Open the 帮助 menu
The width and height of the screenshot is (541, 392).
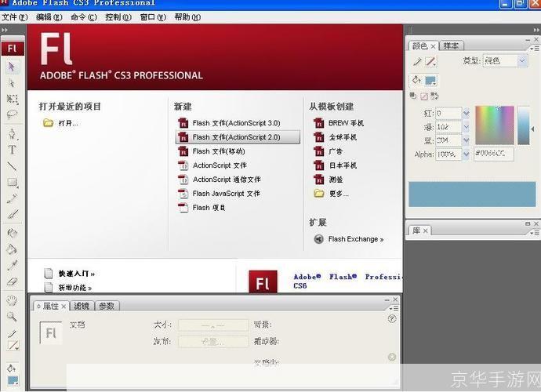[187, 17]
